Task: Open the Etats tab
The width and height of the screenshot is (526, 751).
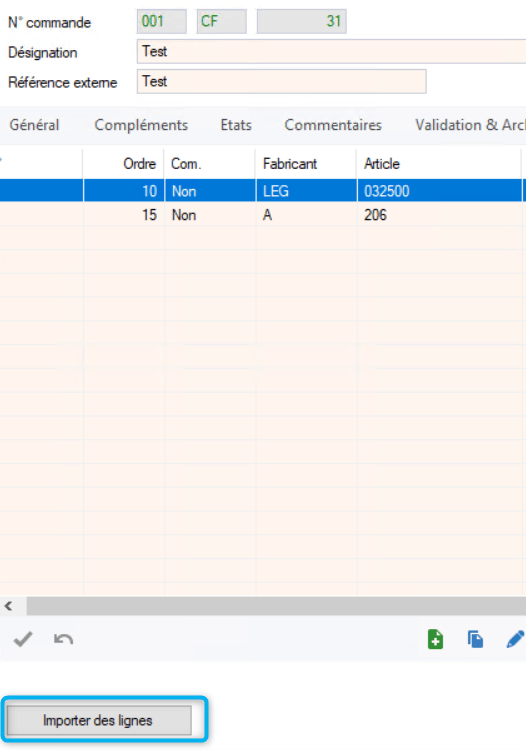Action: (x=236, y=125)
